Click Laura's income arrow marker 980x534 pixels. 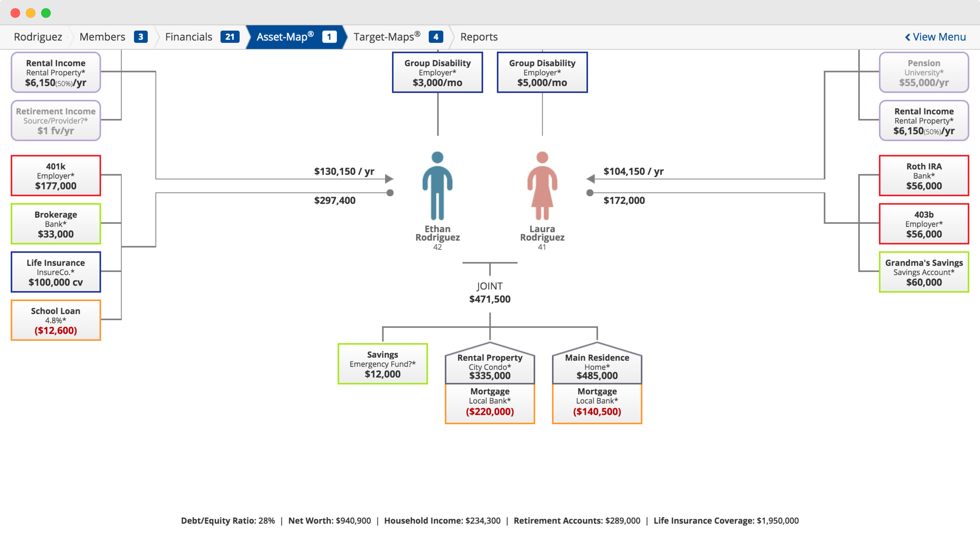point(591,179)
